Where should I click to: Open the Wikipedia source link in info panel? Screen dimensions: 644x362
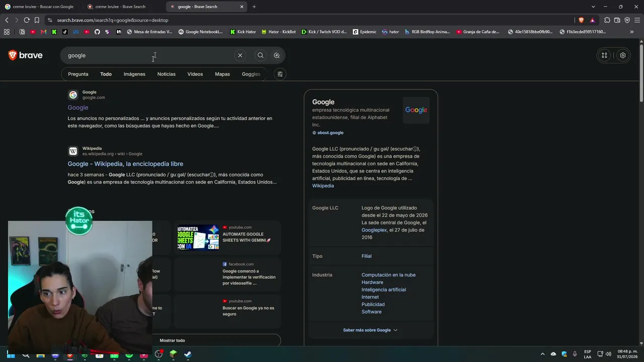[x=323, y=186]
